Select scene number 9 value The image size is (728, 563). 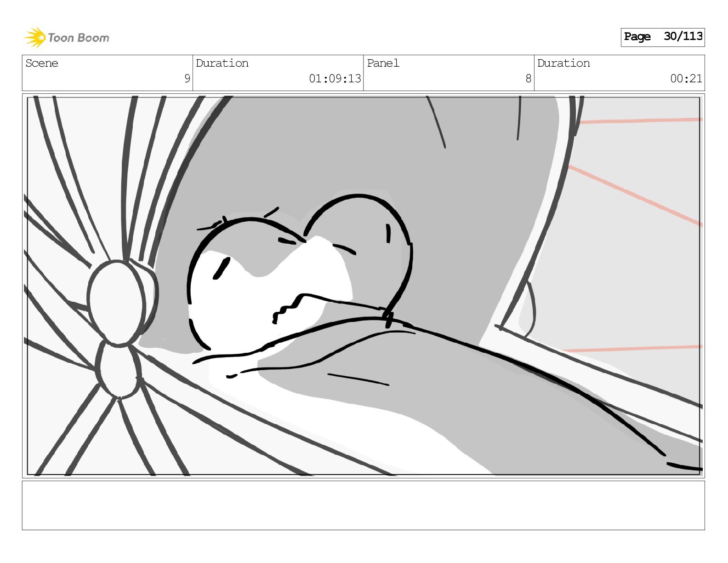click(x=187, y=79)
